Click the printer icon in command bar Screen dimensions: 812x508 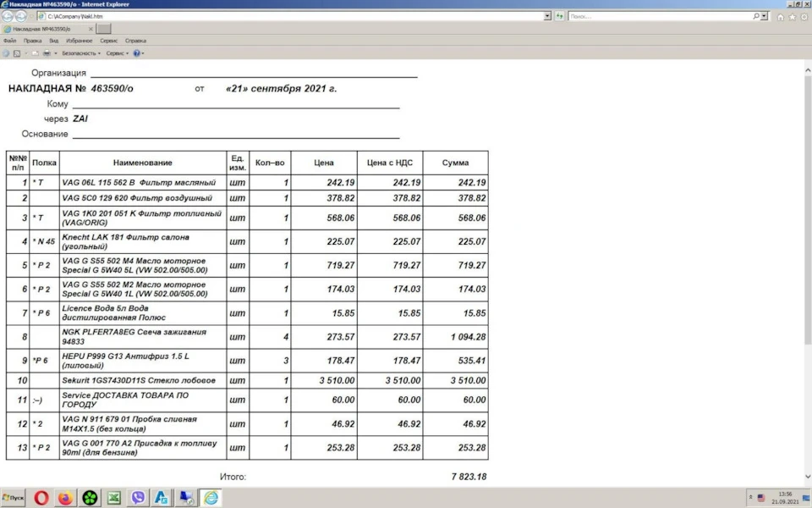pyautogui.click(x=47, y=52)
